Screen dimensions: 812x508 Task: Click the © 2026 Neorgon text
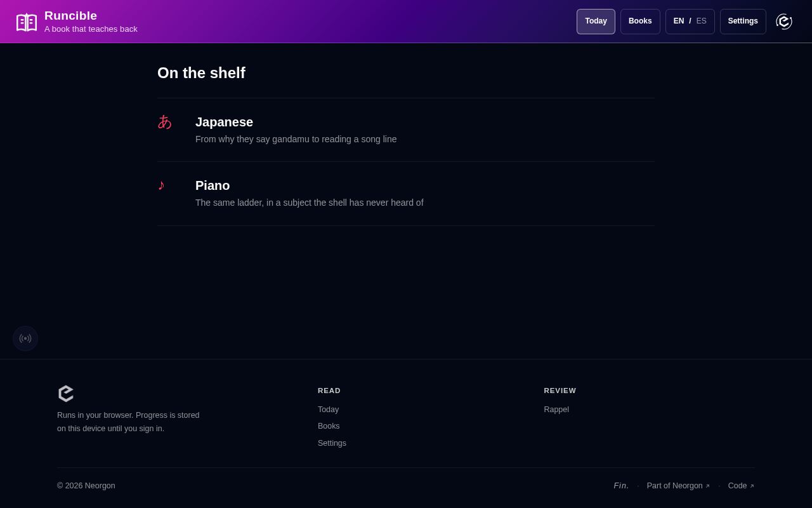pos(86,486)
